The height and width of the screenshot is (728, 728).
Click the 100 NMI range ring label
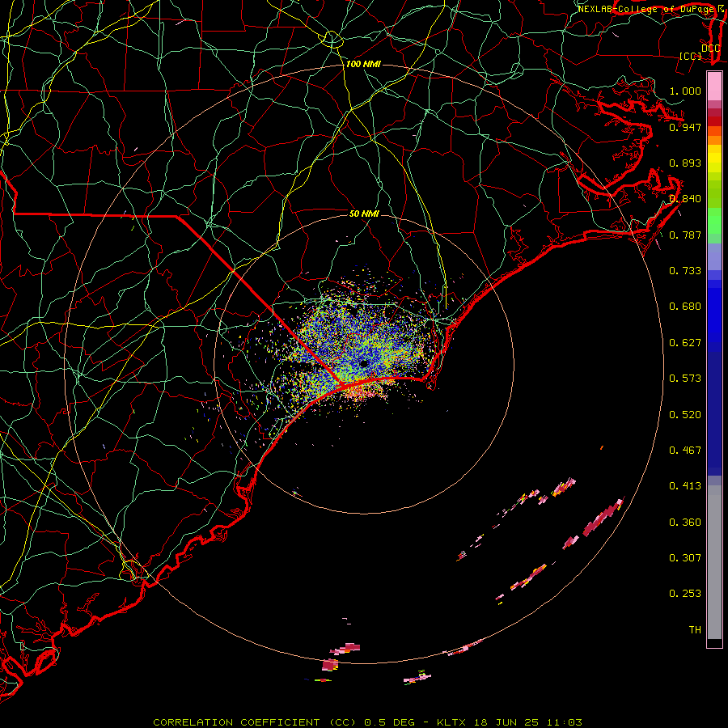(x=363, y=64)
